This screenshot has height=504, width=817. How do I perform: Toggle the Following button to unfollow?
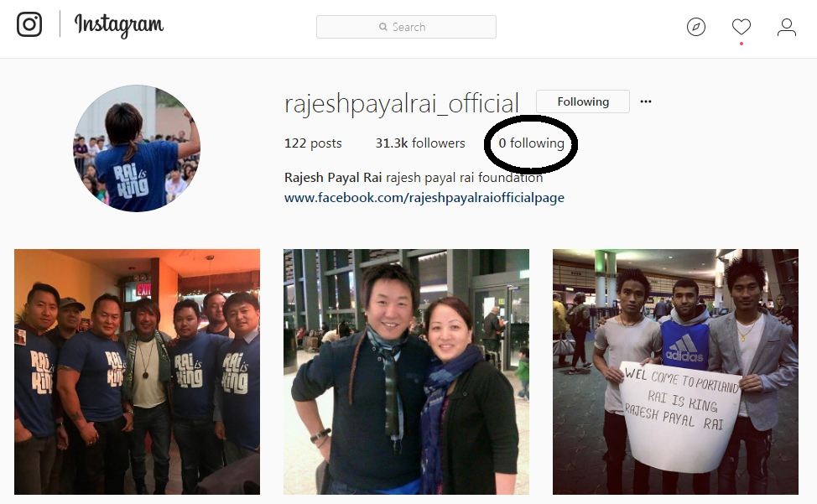pyautogui.click(x=582, y=101)
